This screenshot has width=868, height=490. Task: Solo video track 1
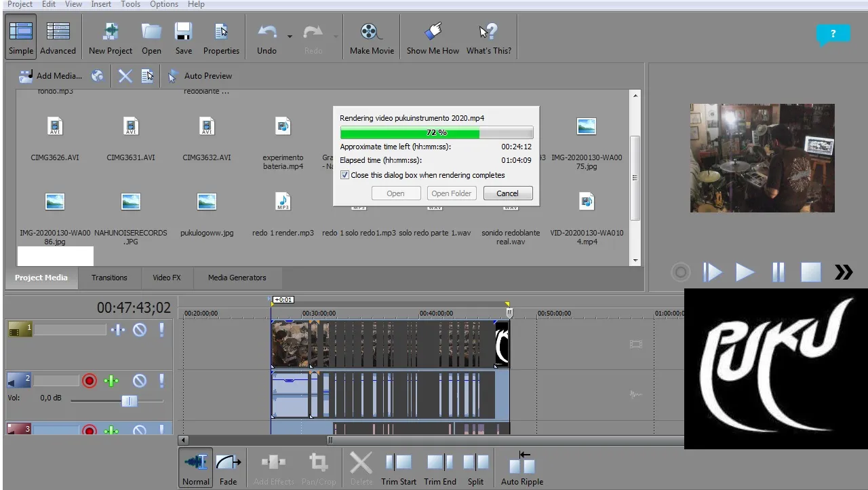point(161,330)
